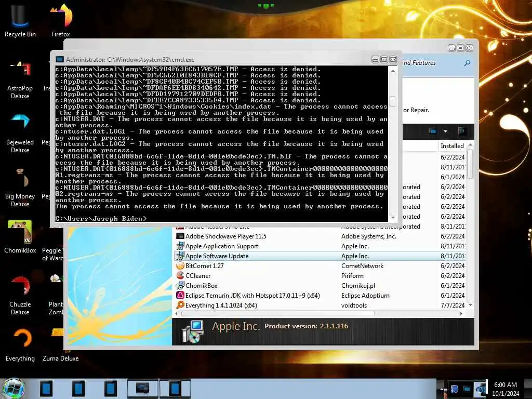
Task: Click the cmd window scrollbar thumb
Action: [393, 102]
